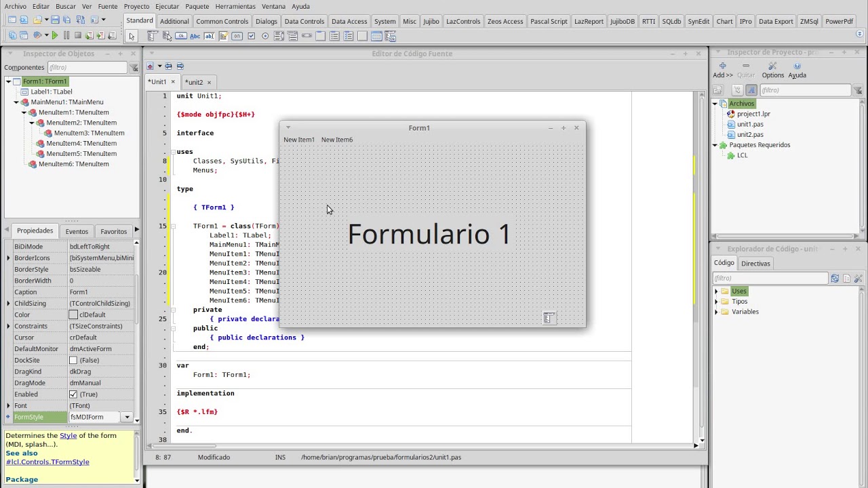Click the Add plus icon in Project Inspector

(x=723, y=66)
